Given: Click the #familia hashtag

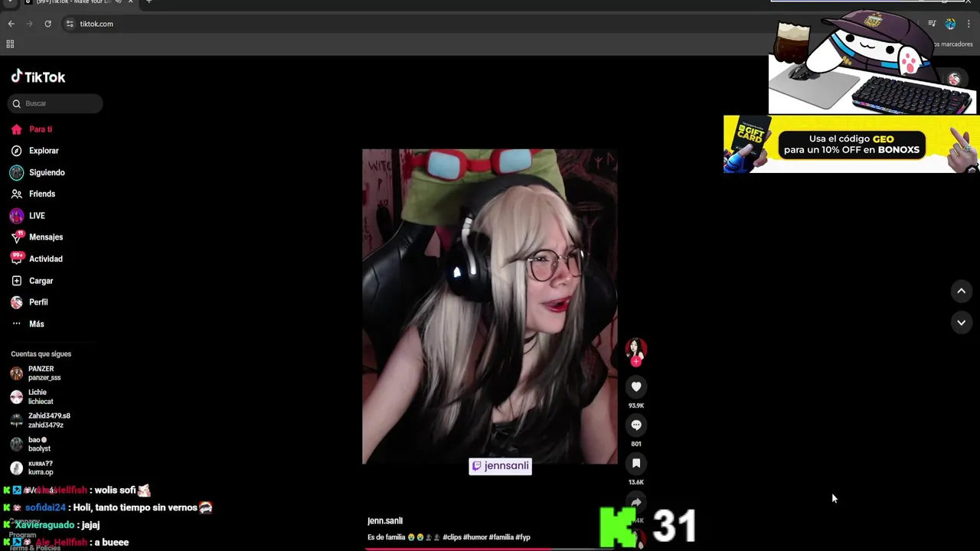Looking at the screenshot, I should [x=501, y=537].
